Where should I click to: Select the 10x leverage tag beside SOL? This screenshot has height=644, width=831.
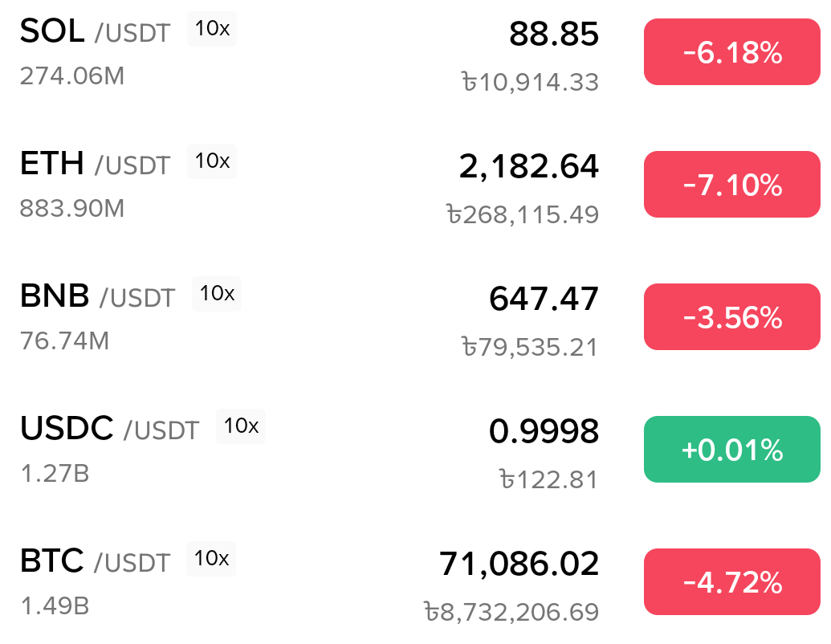point(212,29)
